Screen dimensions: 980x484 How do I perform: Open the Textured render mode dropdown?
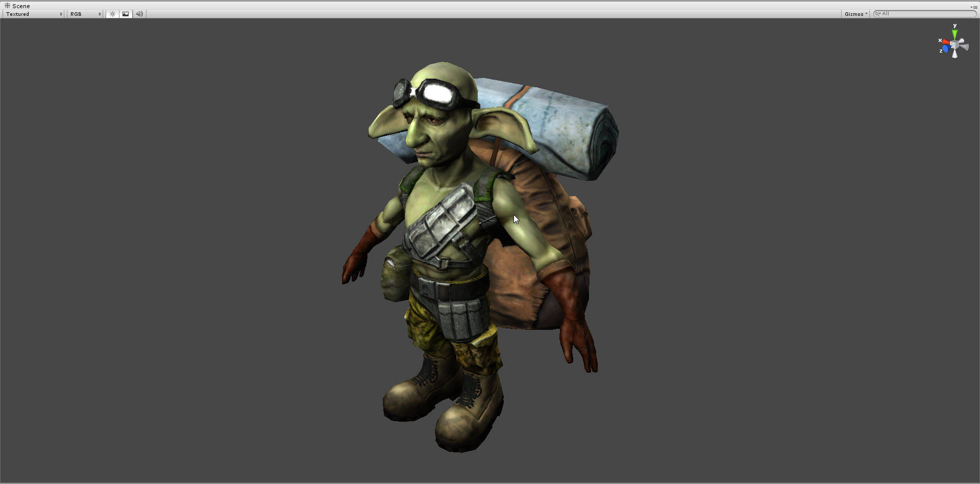point(32,14)
